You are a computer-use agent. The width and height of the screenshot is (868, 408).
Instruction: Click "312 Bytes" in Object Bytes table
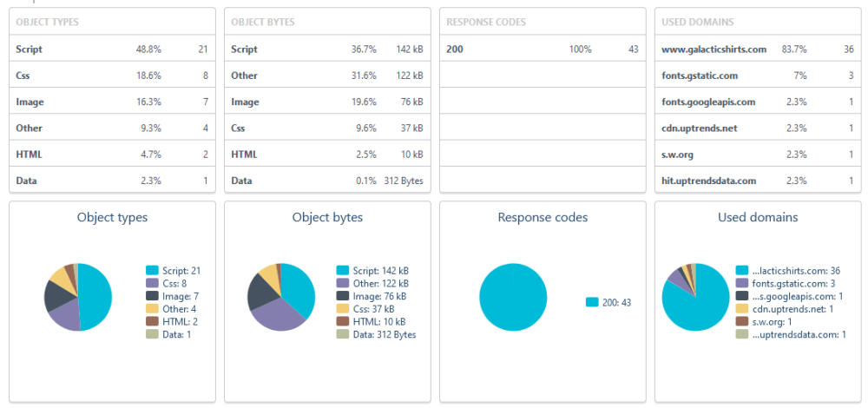point(404,181)
